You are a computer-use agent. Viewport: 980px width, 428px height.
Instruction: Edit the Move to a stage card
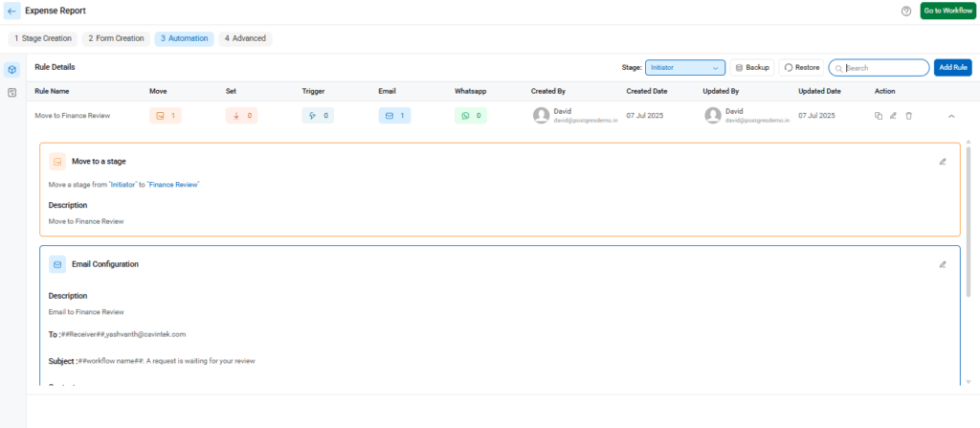(942, 162)
